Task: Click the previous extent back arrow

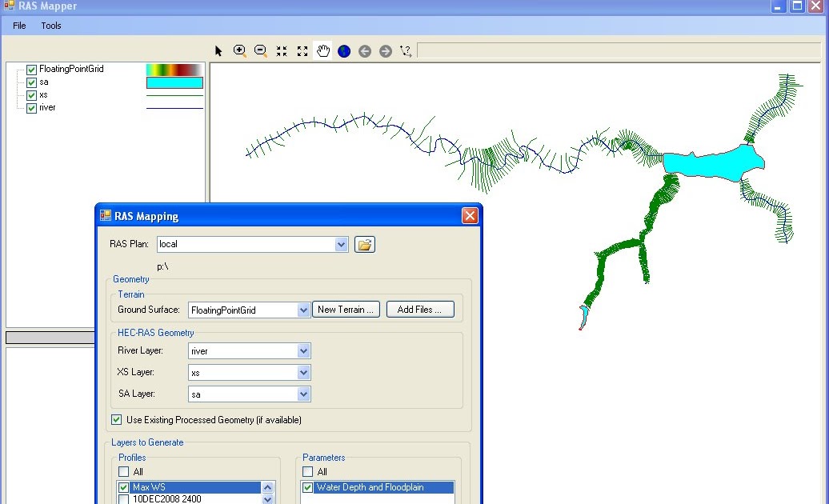Action: [x=364, y=50]
